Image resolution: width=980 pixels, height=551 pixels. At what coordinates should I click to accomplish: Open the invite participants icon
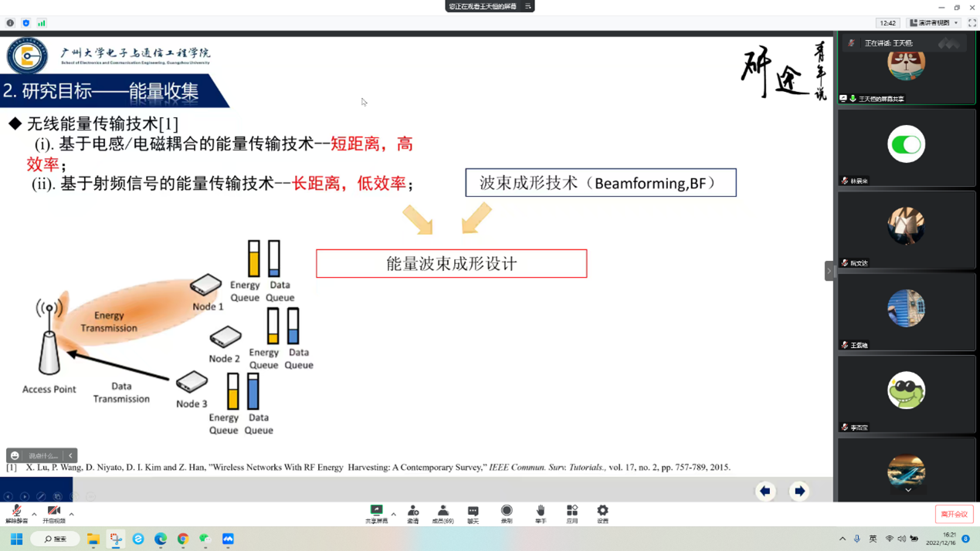[413, 514]
